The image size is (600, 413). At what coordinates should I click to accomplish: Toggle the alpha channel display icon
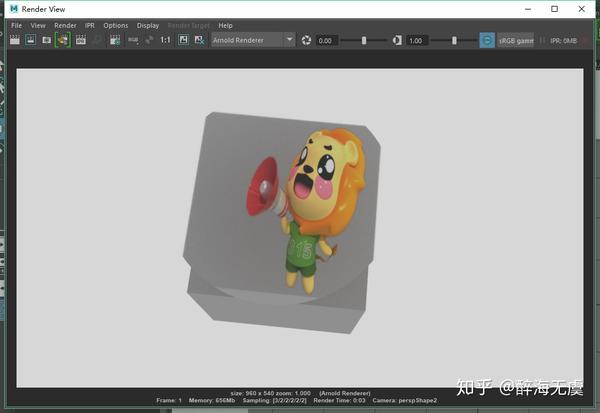(149, 40)
